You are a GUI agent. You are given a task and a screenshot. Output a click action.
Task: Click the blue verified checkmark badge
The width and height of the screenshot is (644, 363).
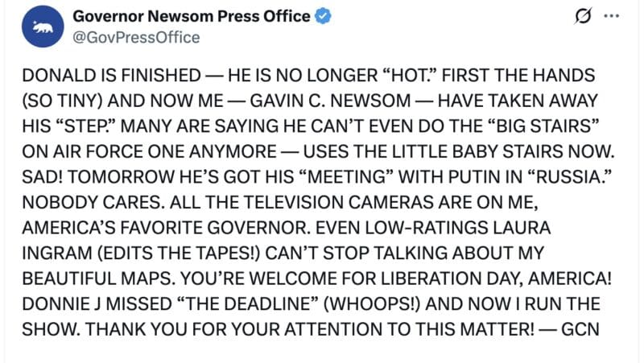tap(323, 16)
